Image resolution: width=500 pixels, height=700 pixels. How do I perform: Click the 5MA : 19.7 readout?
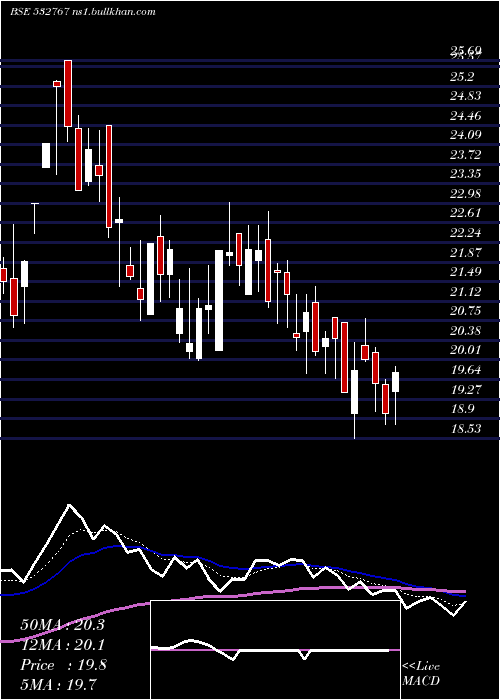[58, 684]
